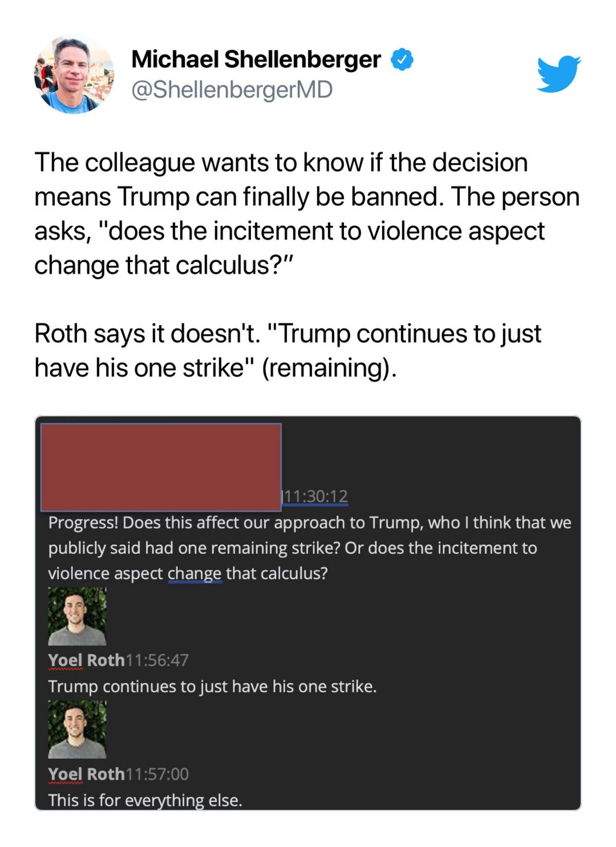616x847 pixels.
Task: Open the embedded chat screenshot image
Action: click(308, 613)
